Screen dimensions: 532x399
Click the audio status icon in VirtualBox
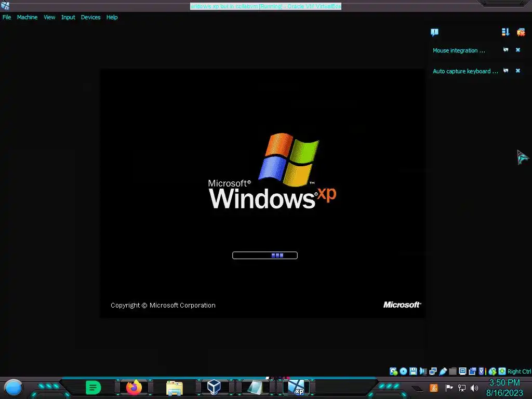pos(423,371)
